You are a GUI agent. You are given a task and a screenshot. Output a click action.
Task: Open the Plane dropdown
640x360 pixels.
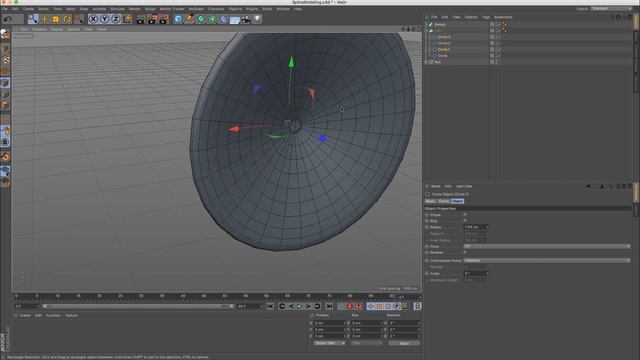click(547, 247)
